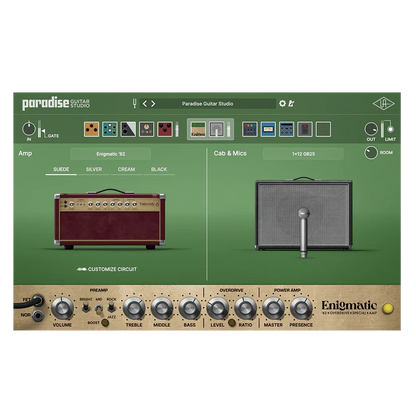Toggle the yellow power lamp on the amp
This screenshot has height=416, width=416.
click(388, 308)
